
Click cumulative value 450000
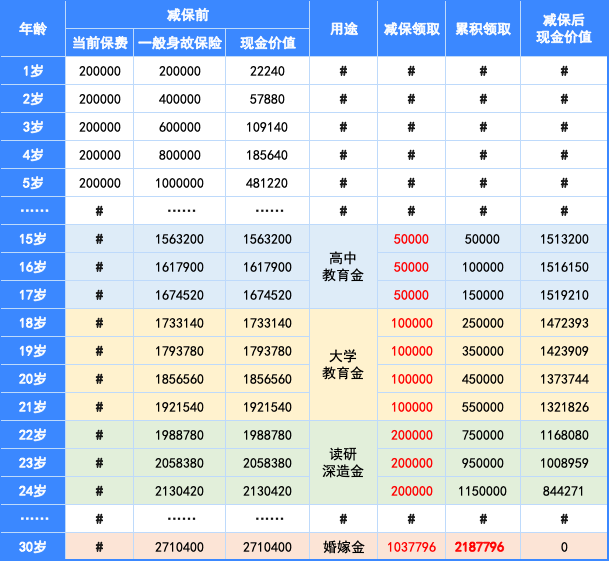click(483, 379)
